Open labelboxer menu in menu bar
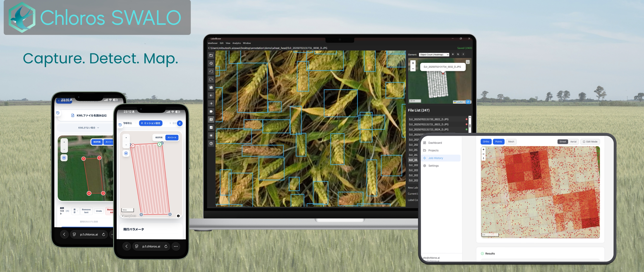Screen dimensions: 644x272 click(212, 43)
